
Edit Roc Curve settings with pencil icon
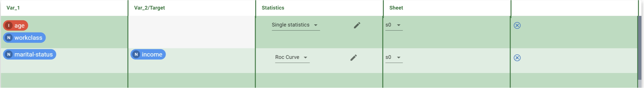click(x=353, y=58)
